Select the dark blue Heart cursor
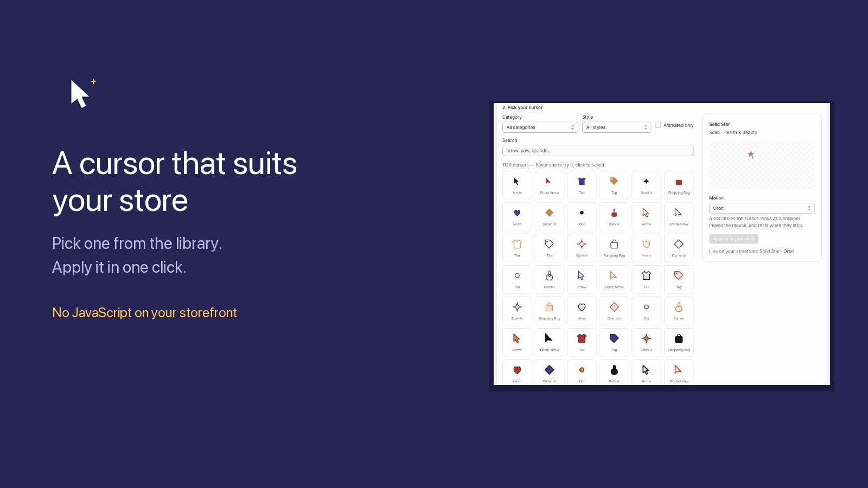Screen dimensions: 868x488 coord(517,216)
